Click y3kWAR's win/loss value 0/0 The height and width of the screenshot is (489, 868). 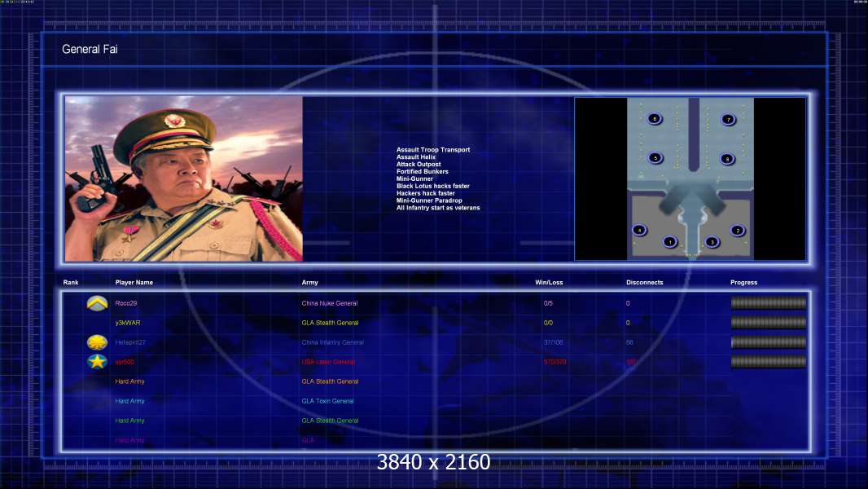point(548,322)
